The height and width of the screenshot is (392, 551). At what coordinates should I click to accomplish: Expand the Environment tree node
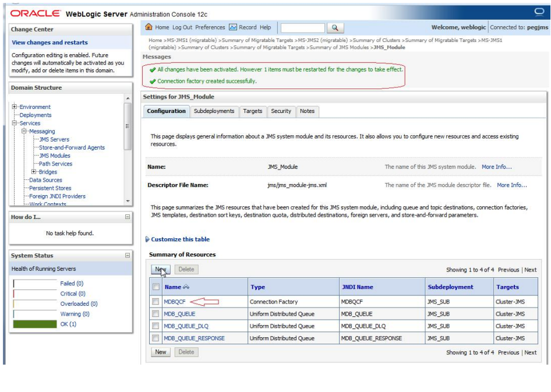click(15, 107)
